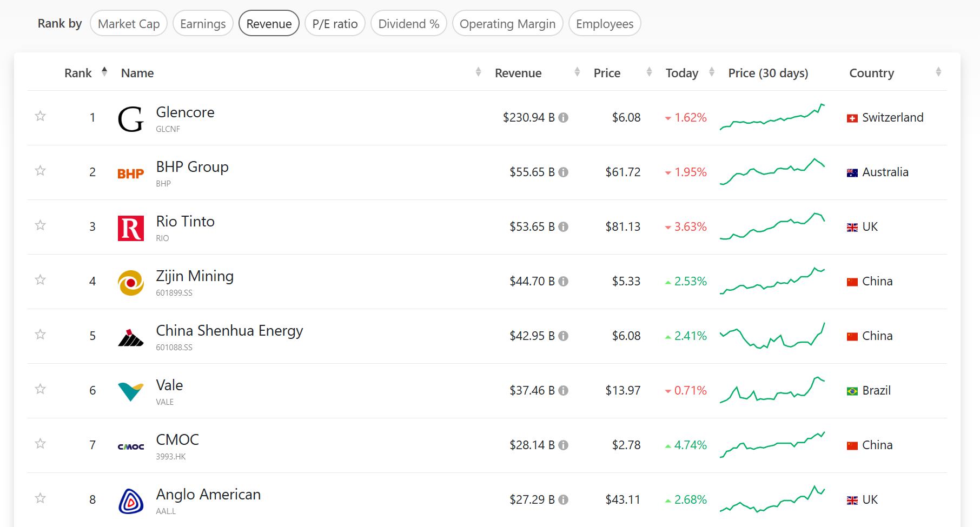Star Glencore as a favorite
980x527 pixels.
tap(40, 116)
